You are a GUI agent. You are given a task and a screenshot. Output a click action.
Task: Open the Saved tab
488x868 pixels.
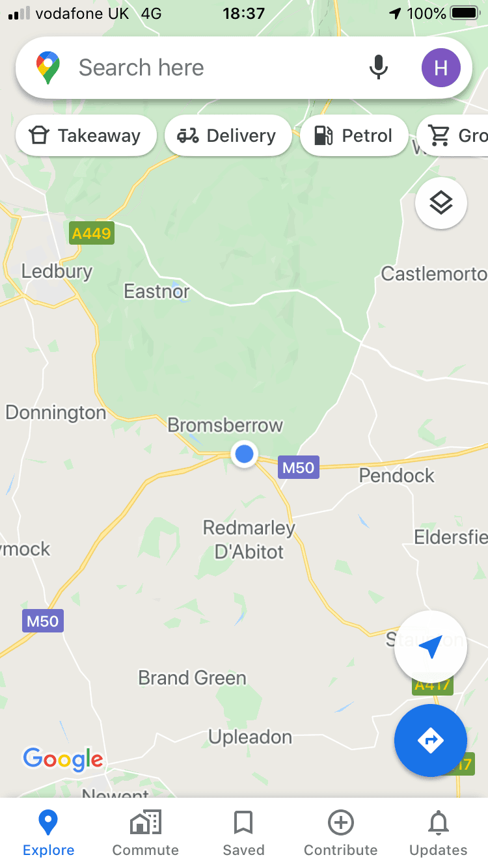tap(243, 834)
